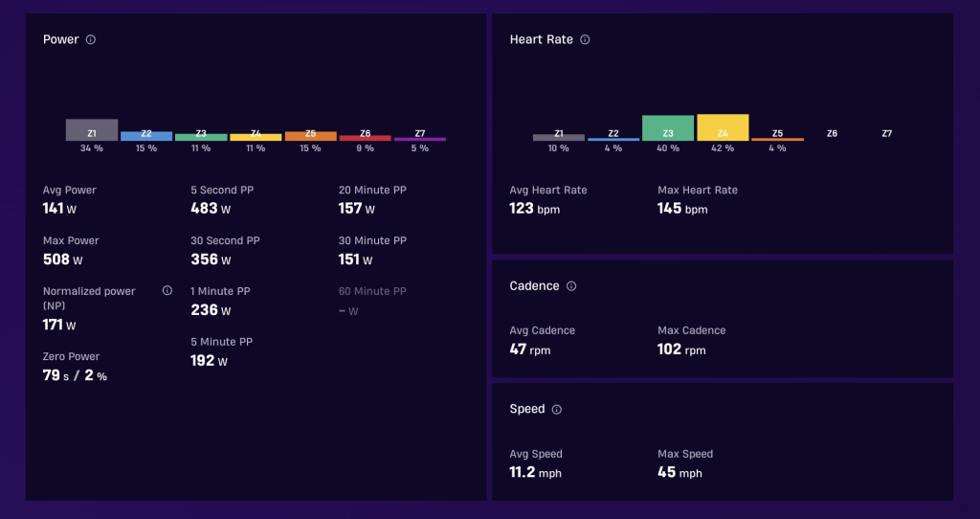Click the Heart Rate 42 % value

click(723, 148)
